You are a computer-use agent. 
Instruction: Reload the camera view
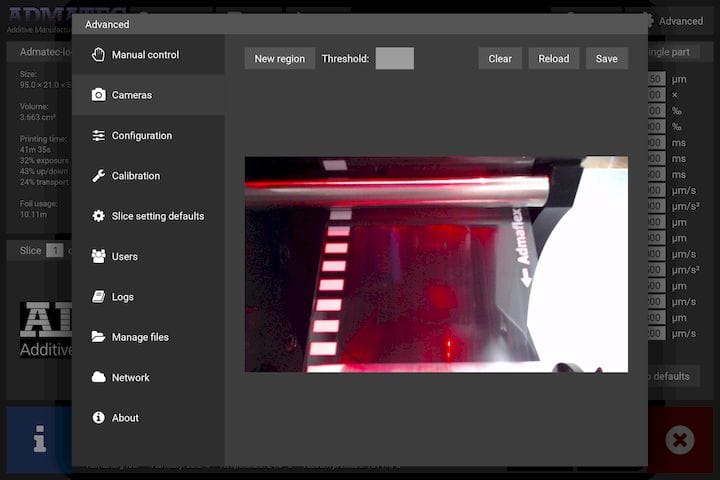coord(553,59)
